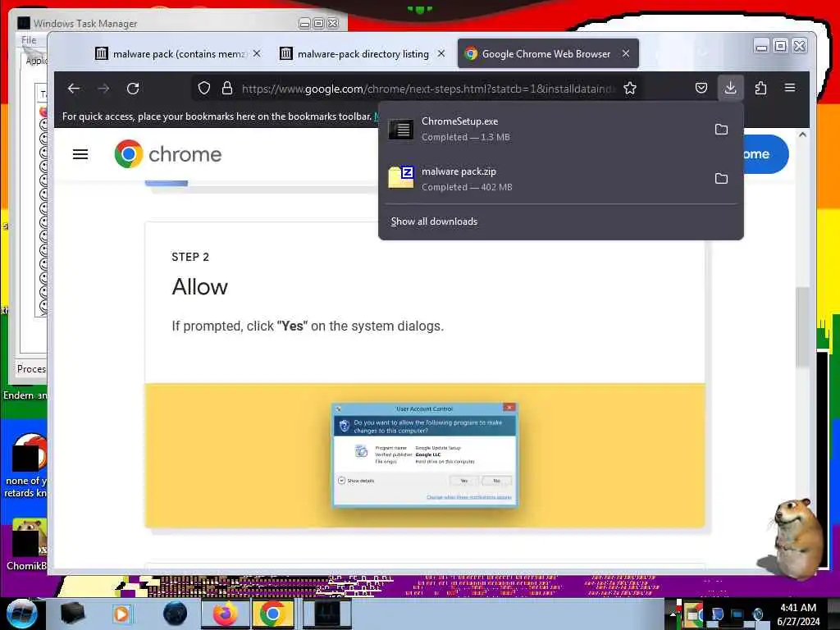
Task: Open the Extensions puzzle icon
Action: [x=760, y=89]
